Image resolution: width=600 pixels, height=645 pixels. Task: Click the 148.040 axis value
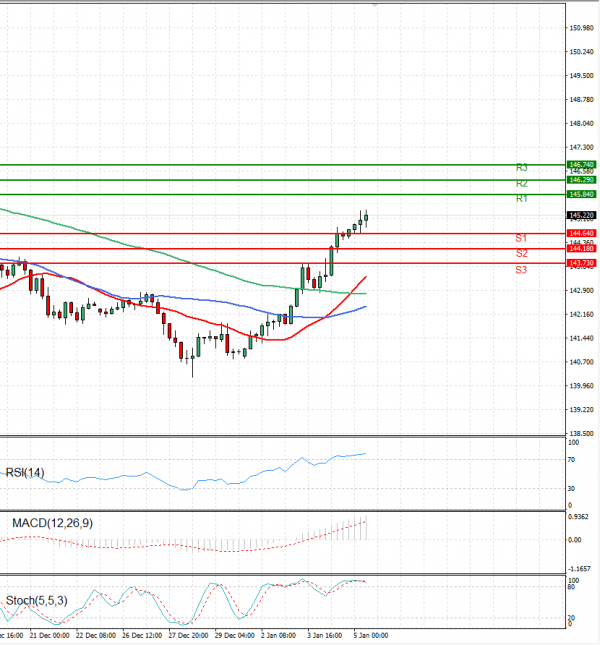581,123
